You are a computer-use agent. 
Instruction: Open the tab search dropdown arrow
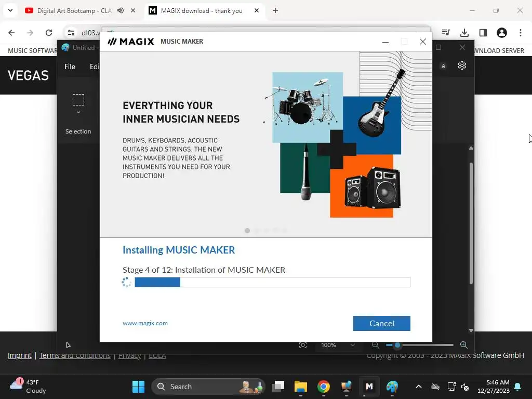coord(10,10)
